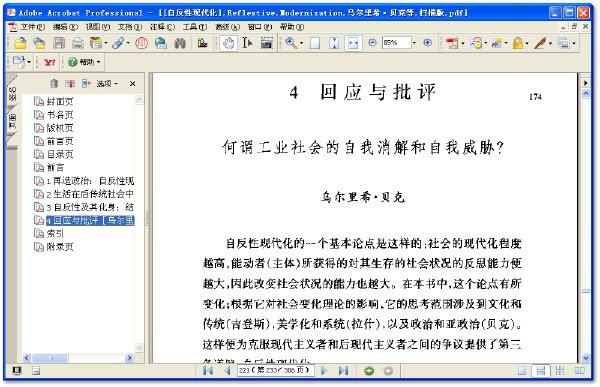Open the 文档 menu

click(129, 26)
